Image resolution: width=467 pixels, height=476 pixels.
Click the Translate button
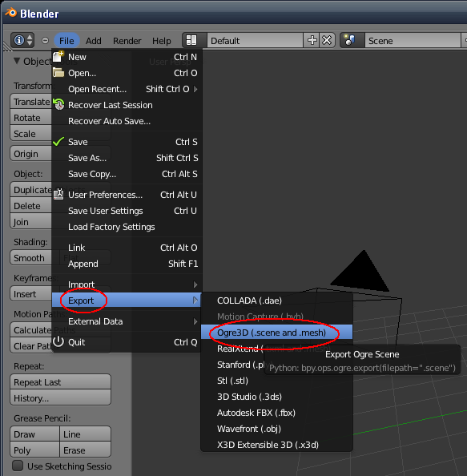point(31,102)
